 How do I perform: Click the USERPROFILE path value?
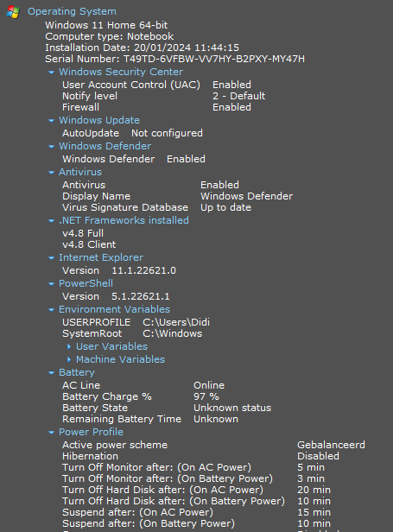(176, 322)
